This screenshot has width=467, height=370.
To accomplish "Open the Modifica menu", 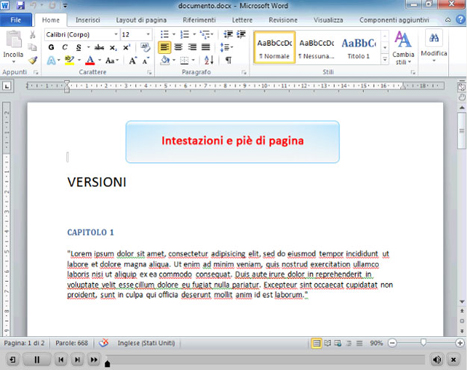I will coord(434,47).
